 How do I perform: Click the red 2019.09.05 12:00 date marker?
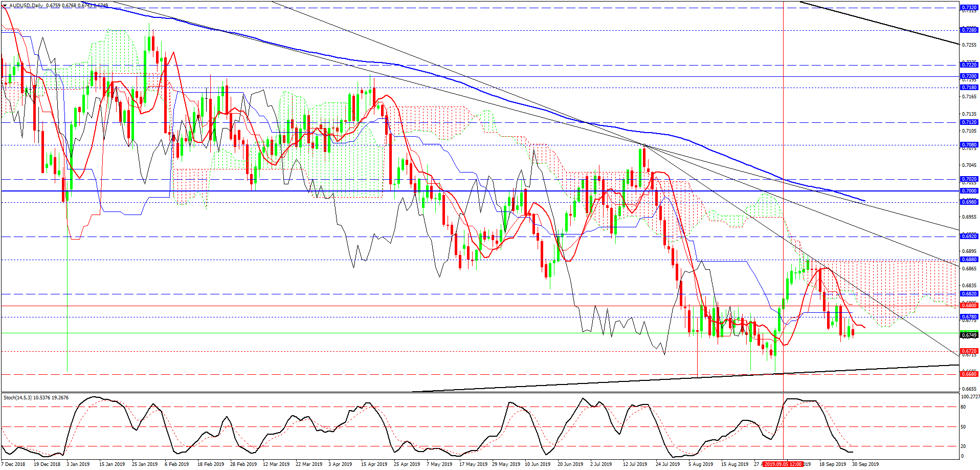click(x=783, y=464)
